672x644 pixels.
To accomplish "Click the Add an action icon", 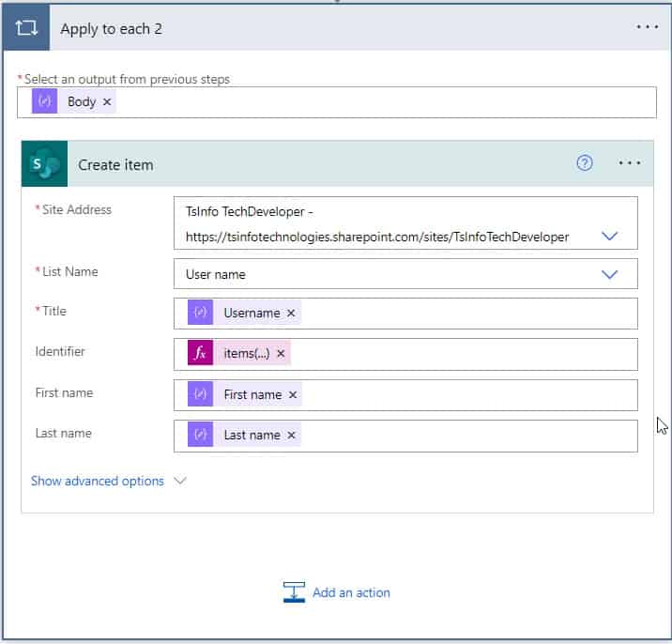I will 294,592.
